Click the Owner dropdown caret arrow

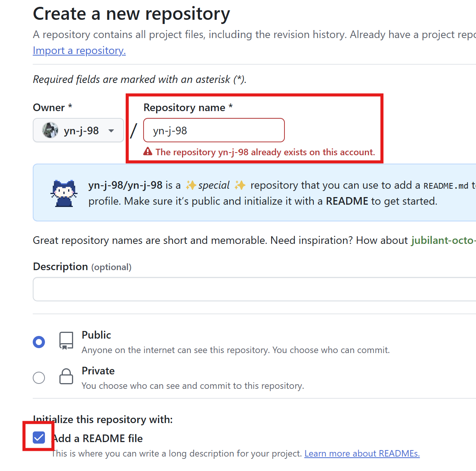tap(111, 131)
